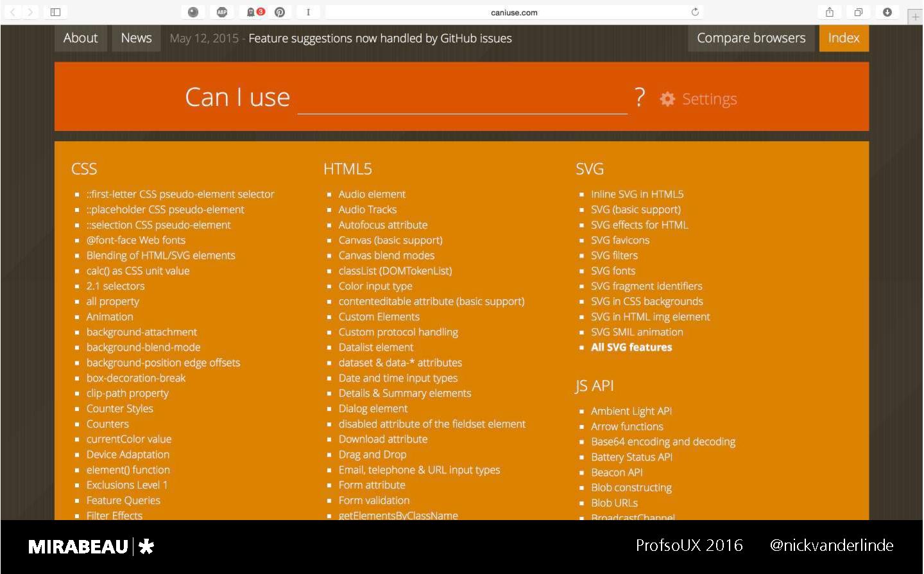Open 'Feature Queries' link
The image size is (924, 574).
click(123, 500)
